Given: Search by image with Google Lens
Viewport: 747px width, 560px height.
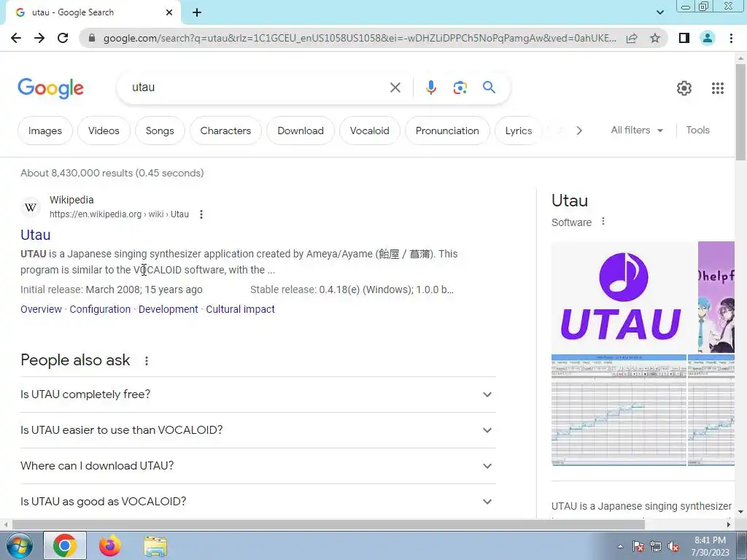Looking at the screenshot, I should [460, 87].
